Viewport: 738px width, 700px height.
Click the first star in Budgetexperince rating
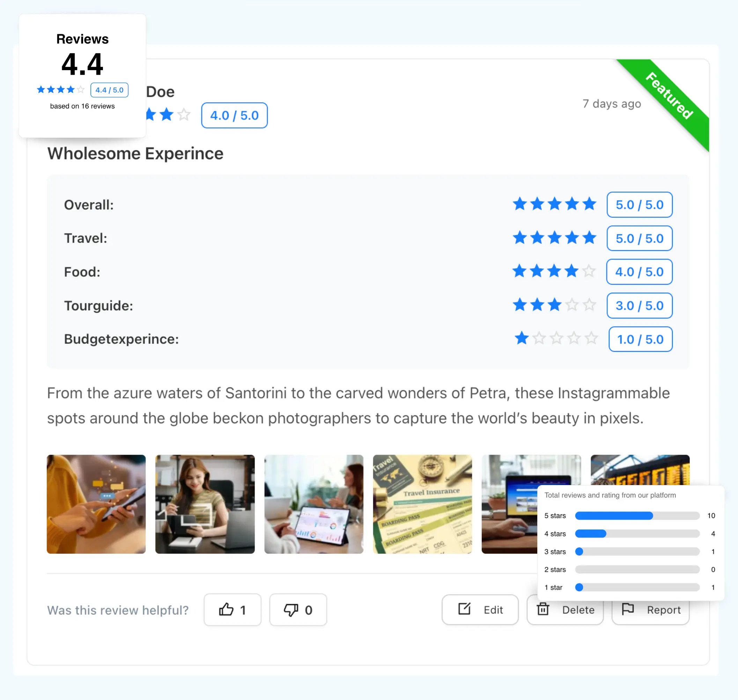[522, 338]
